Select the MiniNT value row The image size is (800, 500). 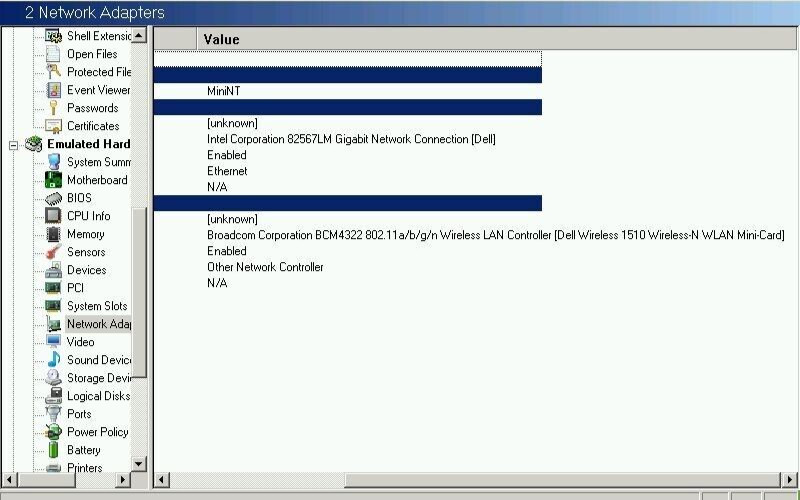click(223, 91)
